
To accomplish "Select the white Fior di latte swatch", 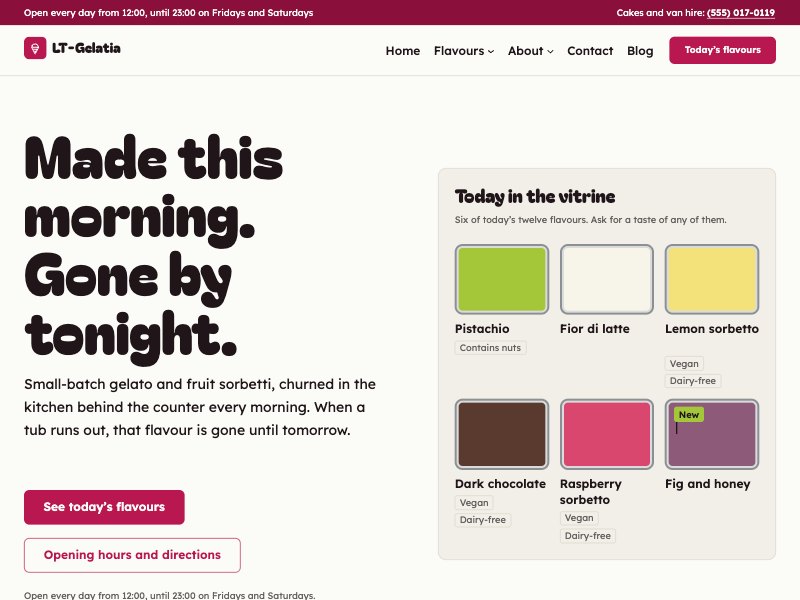I will tap(607, 279).
